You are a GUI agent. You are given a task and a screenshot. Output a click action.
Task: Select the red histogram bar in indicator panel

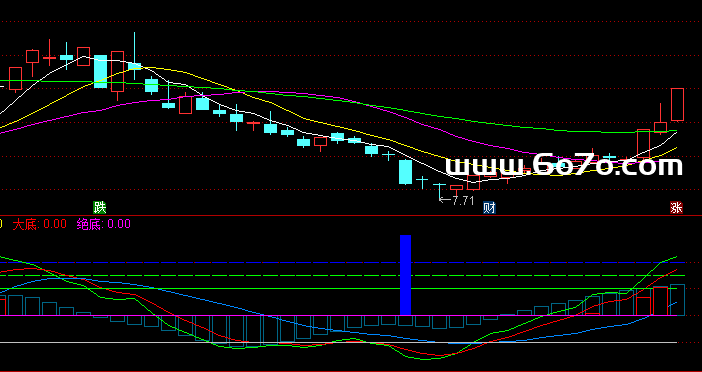660,301
